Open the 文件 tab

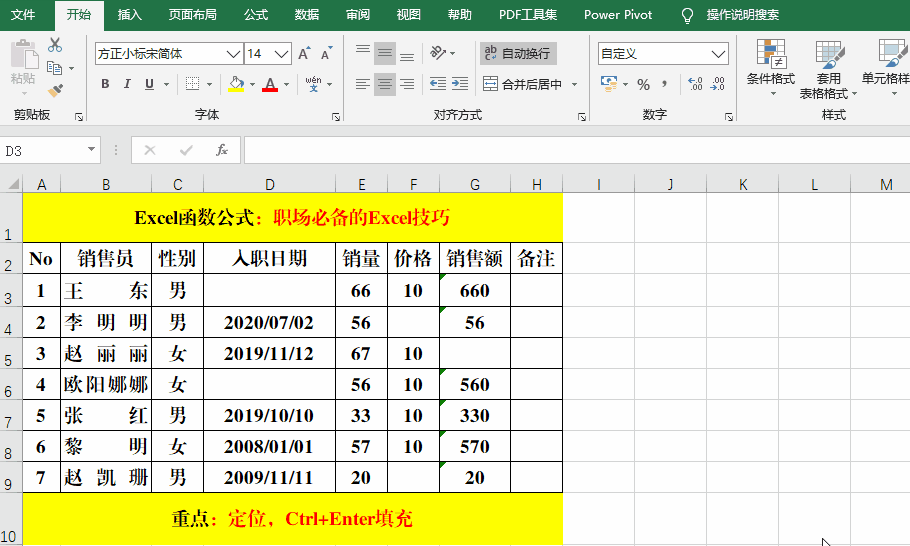pos(23,15)
